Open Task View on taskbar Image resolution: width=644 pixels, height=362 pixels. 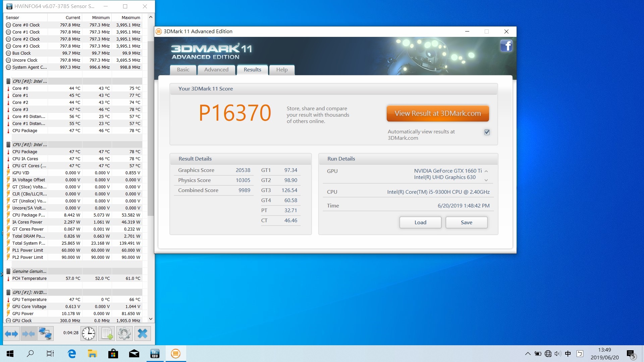[x=50, y=354]
